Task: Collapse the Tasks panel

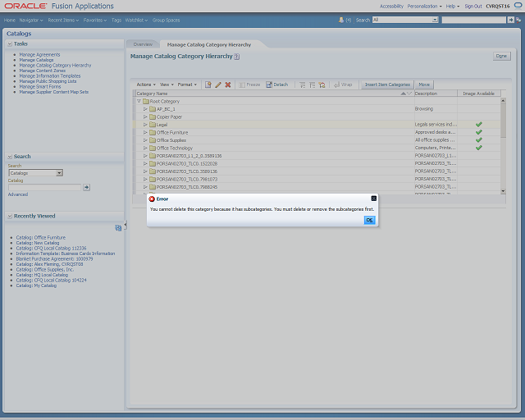Action: (10, 43)
